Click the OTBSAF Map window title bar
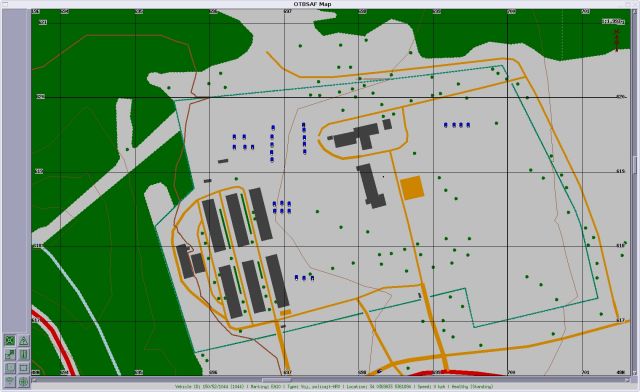This screenshot has width=640, height=392. (x=320, y=4)
